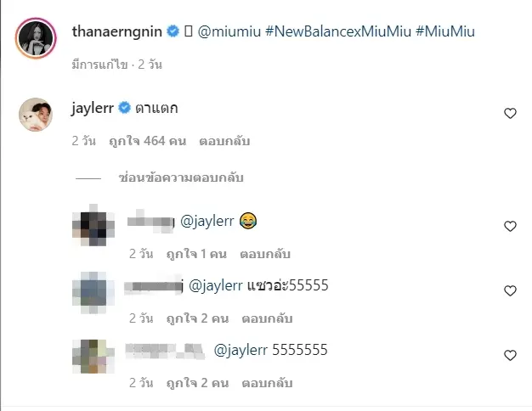
Task: Open thanaerngnin's profile picture story
Action: coord(36,38)
